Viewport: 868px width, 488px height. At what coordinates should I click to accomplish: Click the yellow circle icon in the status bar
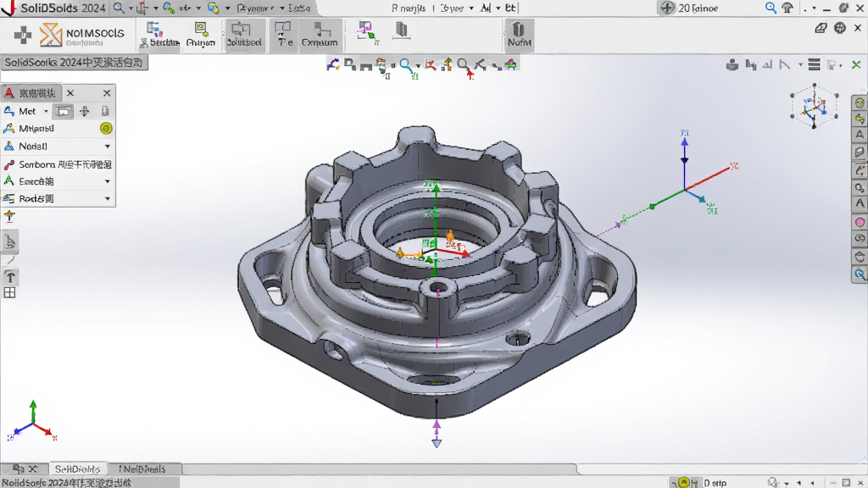tap(684, 482)
